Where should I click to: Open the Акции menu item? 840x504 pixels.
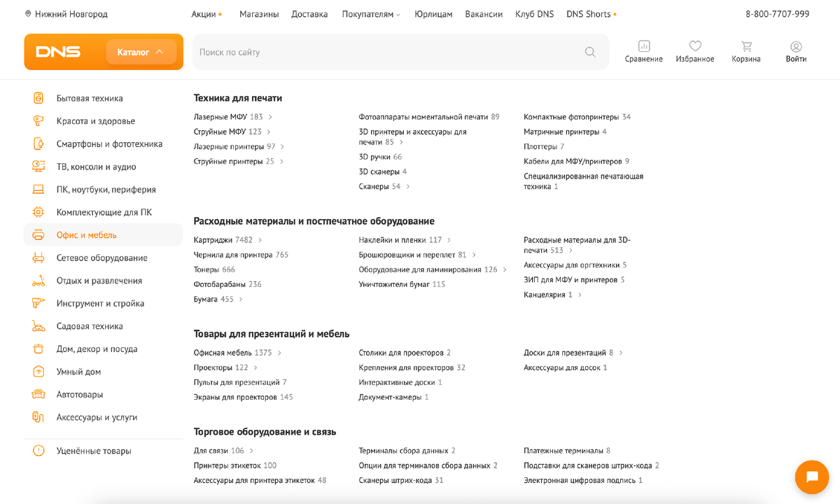tap(202, 13)
